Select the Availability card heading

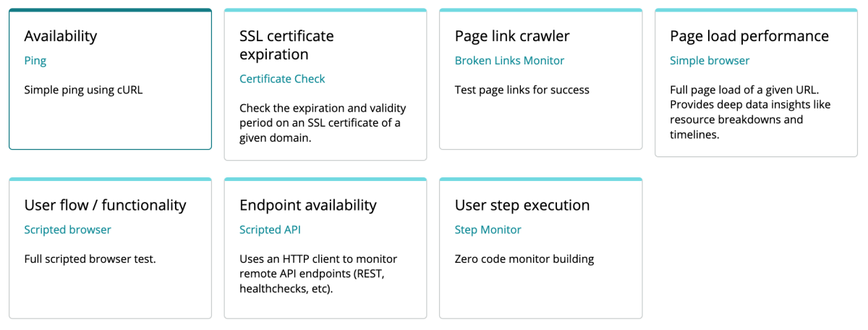(61, 36)
